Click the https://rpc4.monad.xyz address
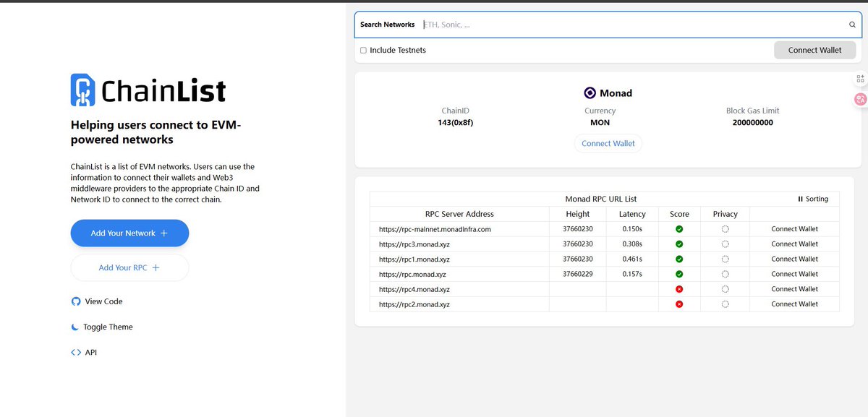 click(414, 289)
